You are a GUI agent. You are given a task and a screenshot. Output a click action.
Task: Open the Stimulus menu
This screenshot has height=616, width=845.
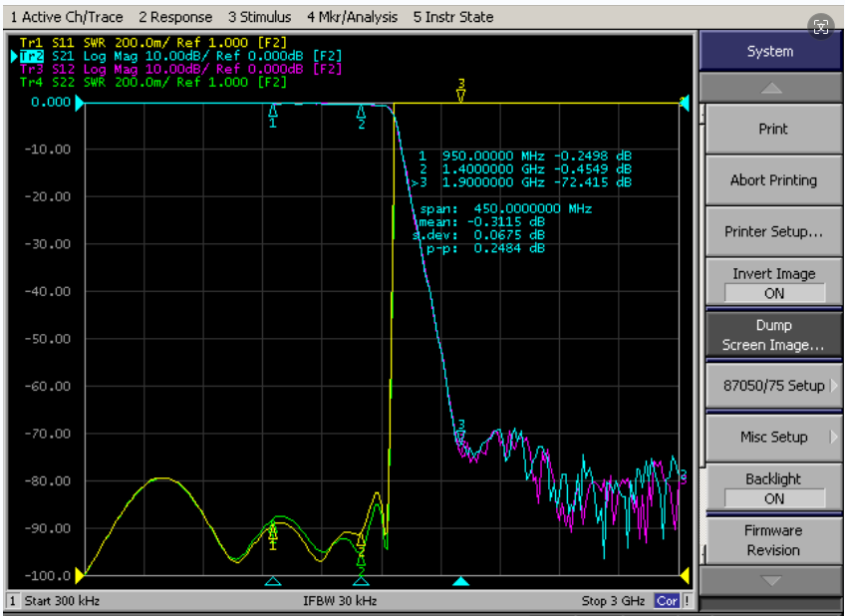259,17
